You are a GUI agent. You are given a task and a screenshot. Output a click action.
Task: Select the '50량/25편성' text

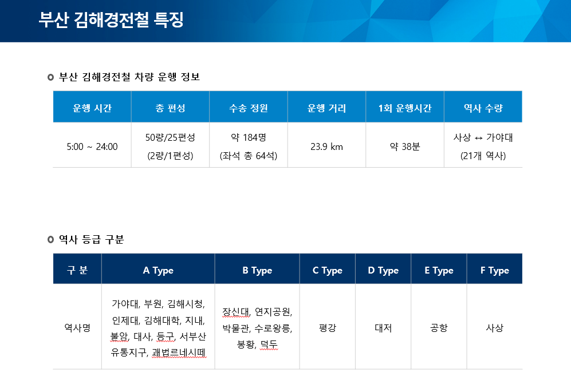click(x=171, y=137)
